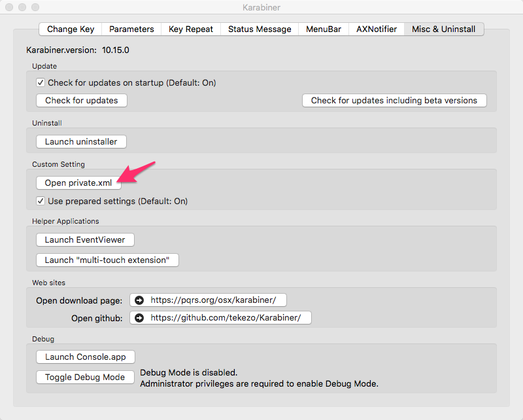Click the Custom Setting section heading
The width and height of the screenshot is (523, 420).
click(x=58, y=164)
